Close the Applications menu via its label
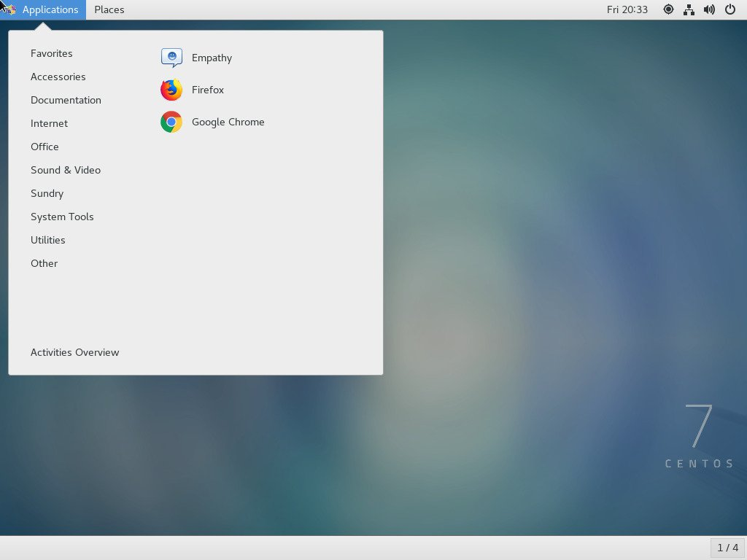 click(50, 9)
